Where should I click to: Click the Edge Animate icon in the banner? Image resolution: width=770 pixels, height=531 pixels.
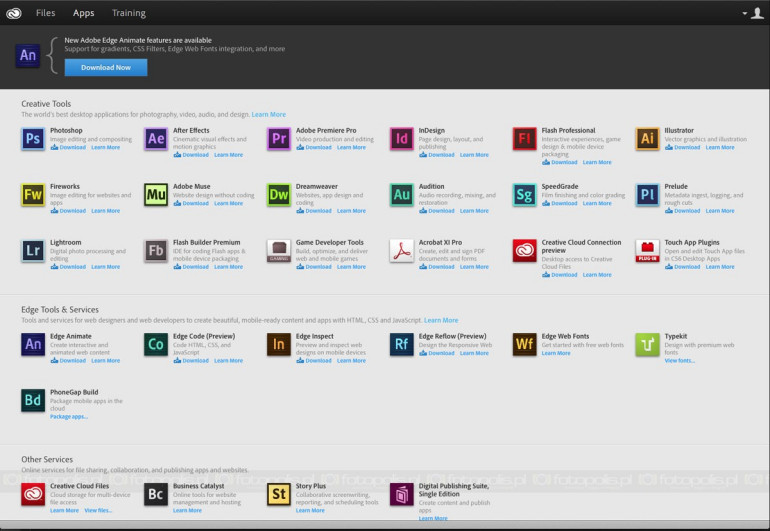28,56
